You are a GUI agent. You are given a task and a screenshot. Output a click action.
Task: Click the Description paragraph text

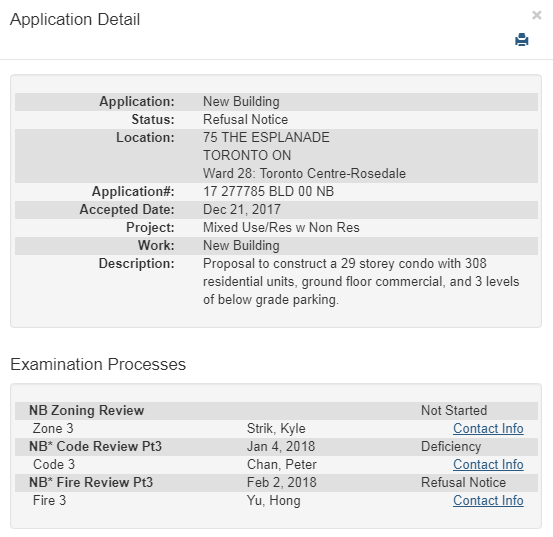[x=361, y=281]
